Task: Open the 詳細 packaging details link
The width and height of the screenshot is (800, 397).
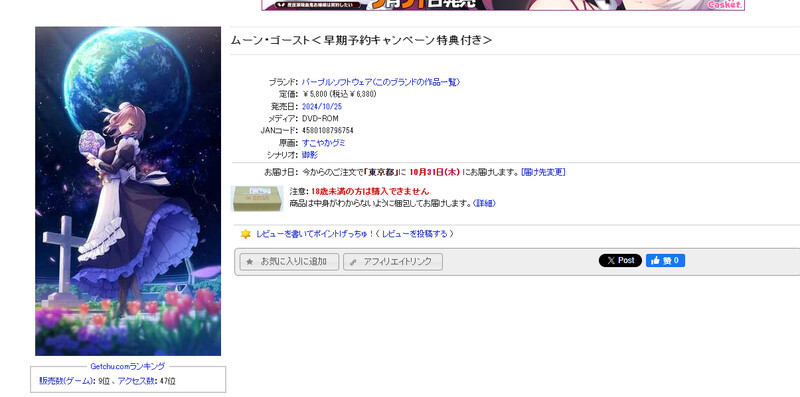Action: coord(484,203)
